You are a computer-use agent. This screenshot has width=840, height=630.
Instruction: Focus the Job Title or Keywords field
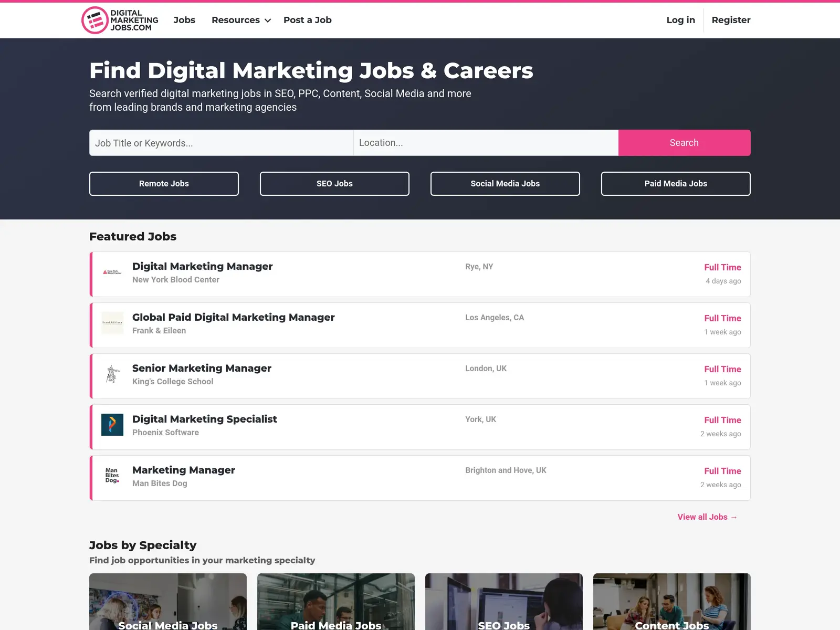(x=221, y=143)
